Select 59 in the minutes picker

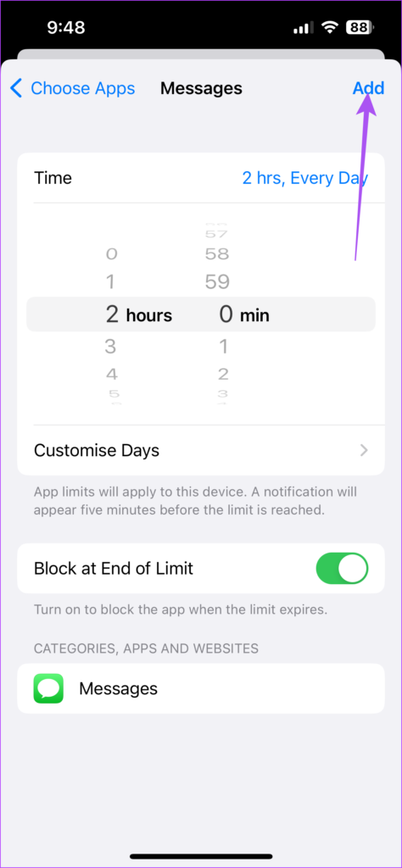point(217,282)
